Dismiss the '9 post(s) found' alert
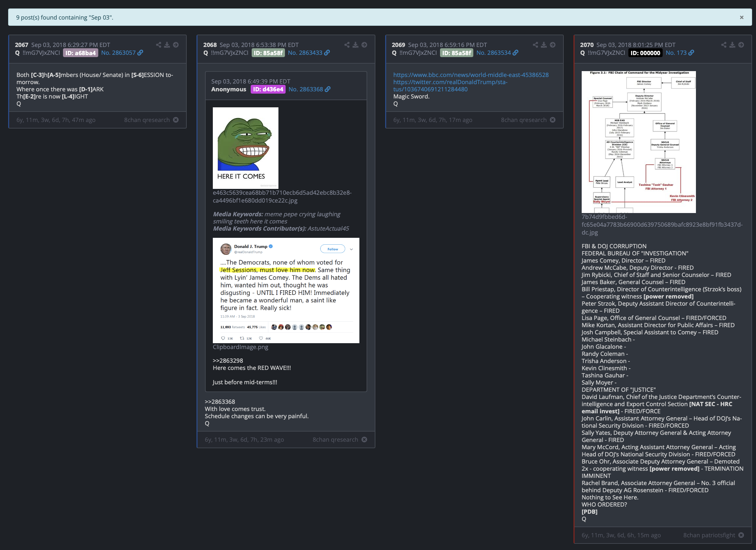Screen dimensions: 756x550 742,17
